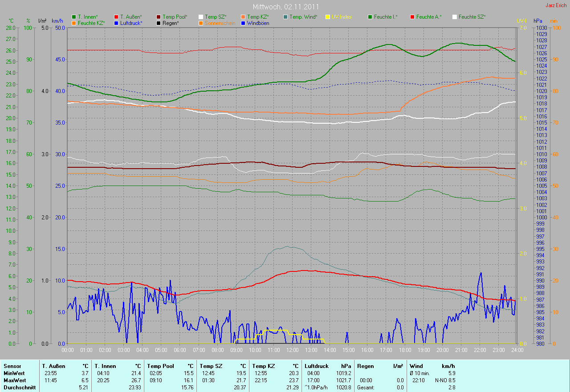
Task: Click the yellow UV Index legend marker
Action: [328, 17]
